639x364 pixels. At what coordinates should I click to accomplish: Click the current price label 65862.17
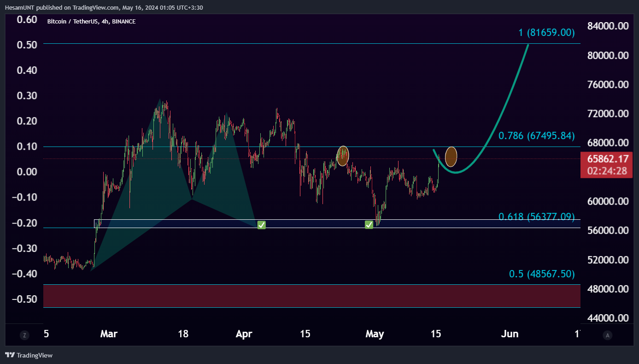[608, 159]
